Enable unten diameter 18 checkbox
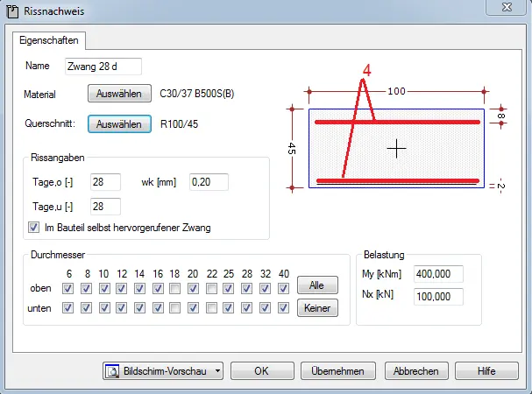 pos(174,308)
